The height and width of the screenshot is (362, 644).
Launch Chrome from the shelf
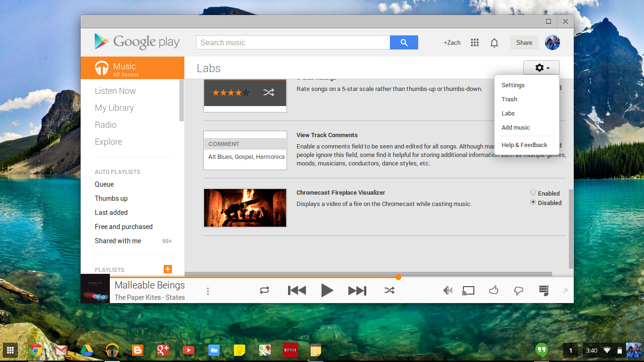[35, 350]
